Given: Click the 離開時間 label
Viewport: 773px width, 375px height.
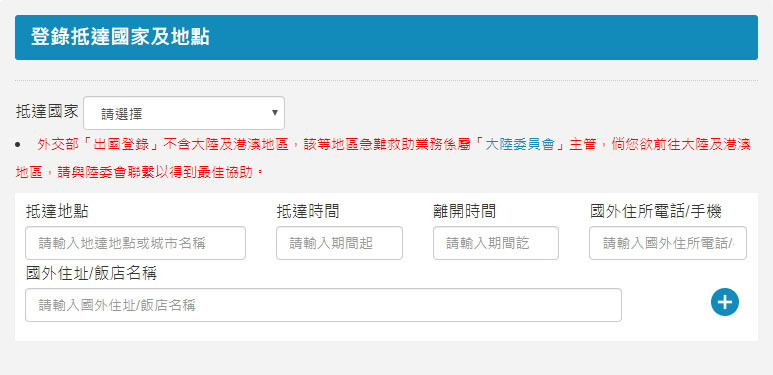Looking at the screenshot, I should tap(464, 211).
